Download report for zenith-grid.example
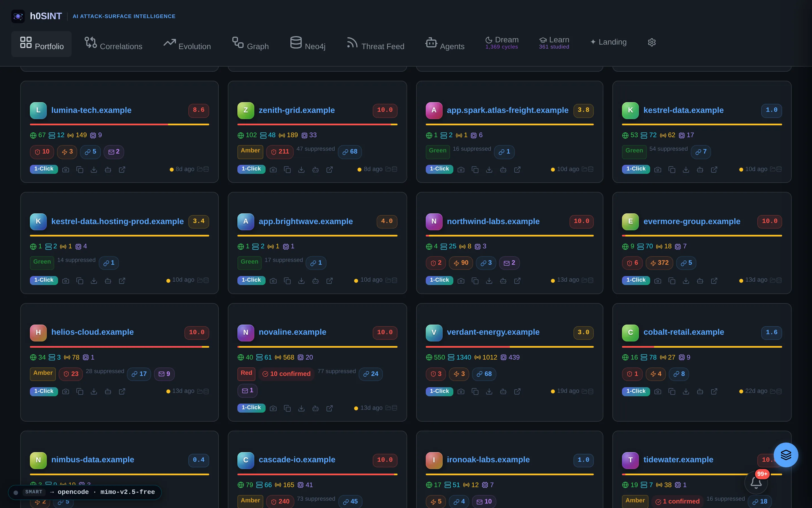812x508 pixels. pos(301,170)
